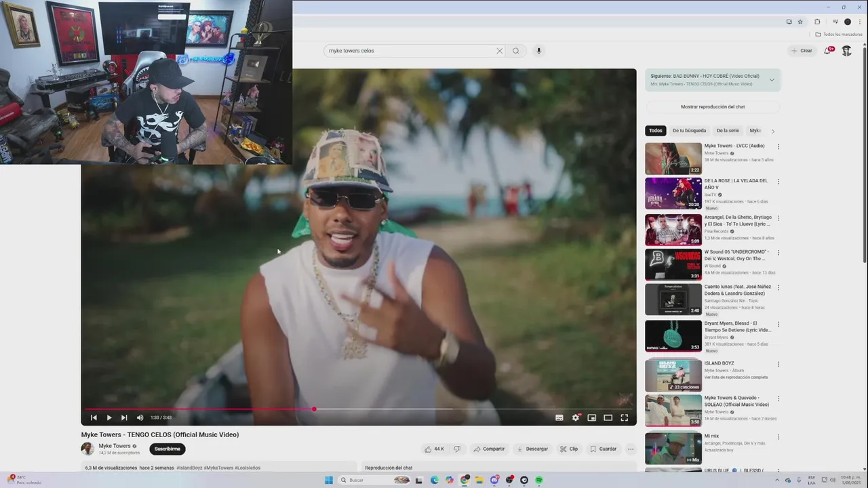Open 'Arcangel, De la Ghetto' video thumbnail

click(673, 230)
